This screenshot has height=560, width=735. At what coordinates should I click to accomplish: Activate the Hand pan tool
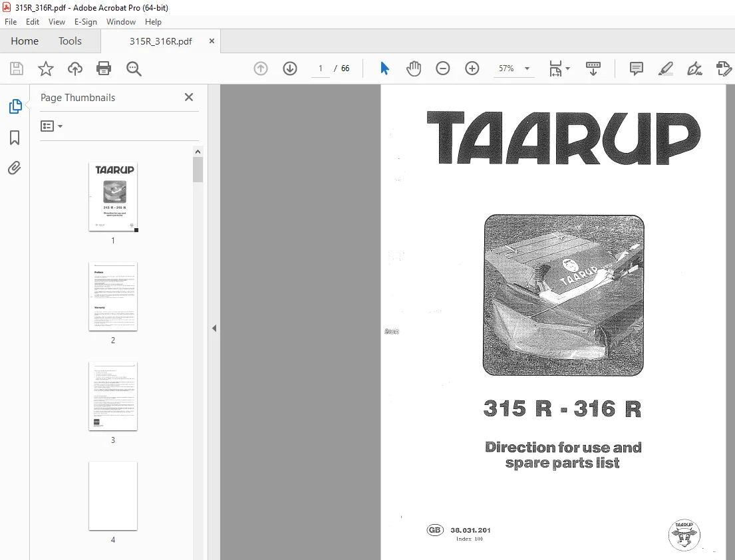(x=414, y=69)
